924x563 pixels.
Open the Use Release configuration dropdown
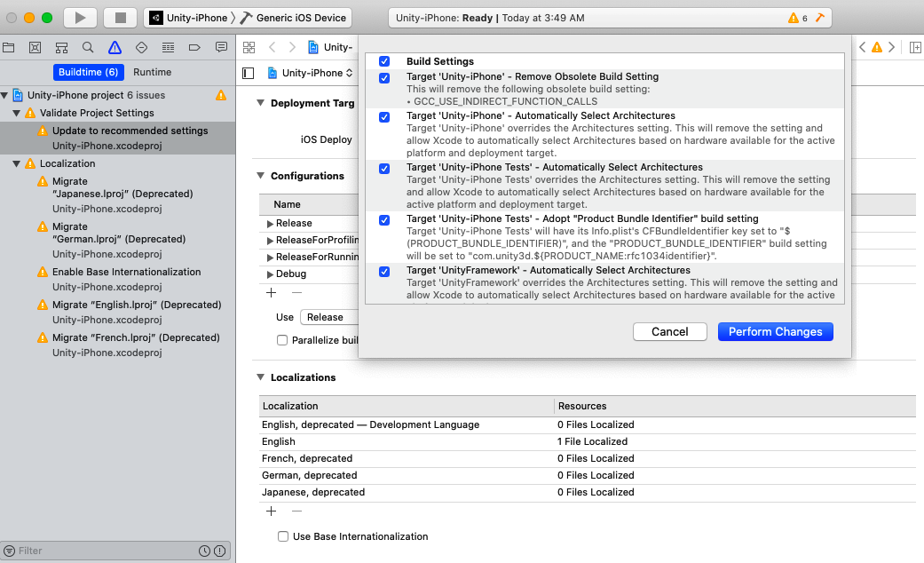click(x=328, y=317)
